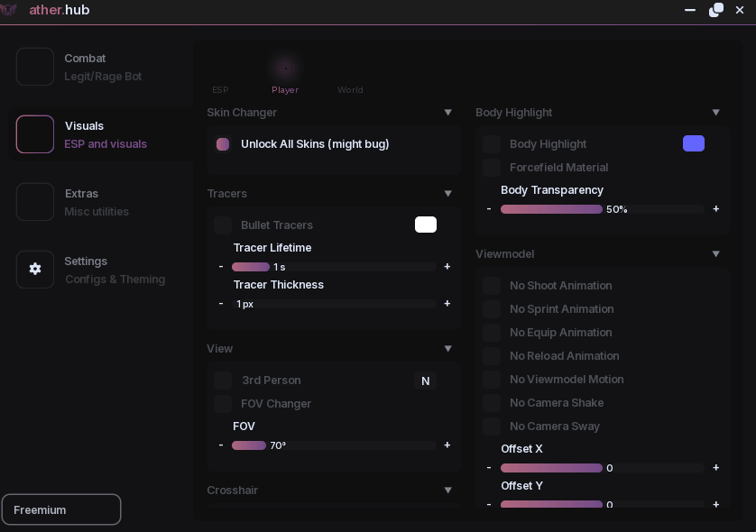Click the Offset X slider
The image size is (756, 532).
603,468
